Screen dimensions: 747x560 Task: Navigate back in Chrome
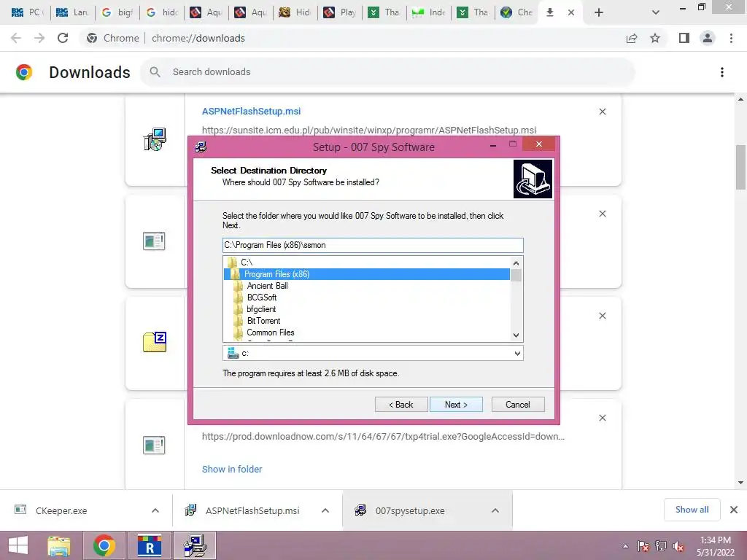(16, 38)
